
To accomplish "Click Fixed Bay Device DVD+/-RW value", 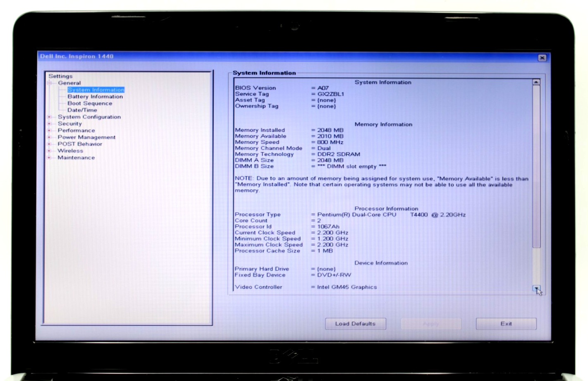I will point(334,275).
